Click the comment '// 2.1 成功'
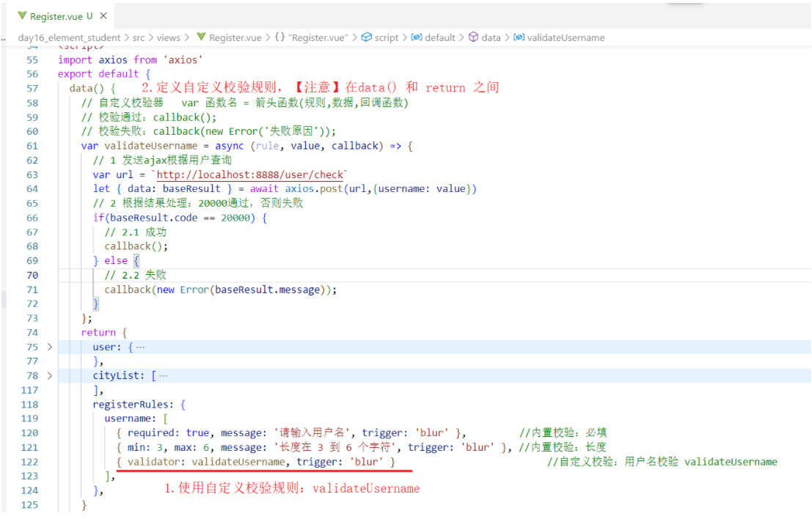 135,232
